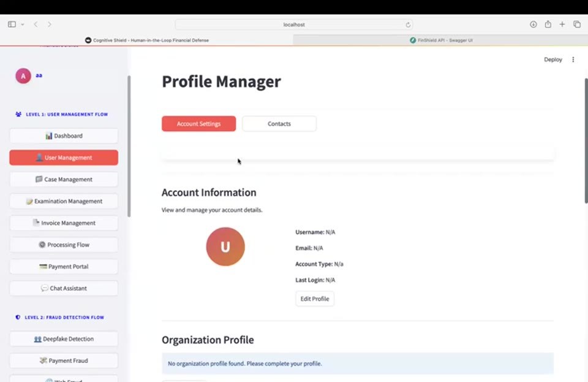
Task: Open Deepfake Detection in sidebar
Action: (x=64, y=339)
